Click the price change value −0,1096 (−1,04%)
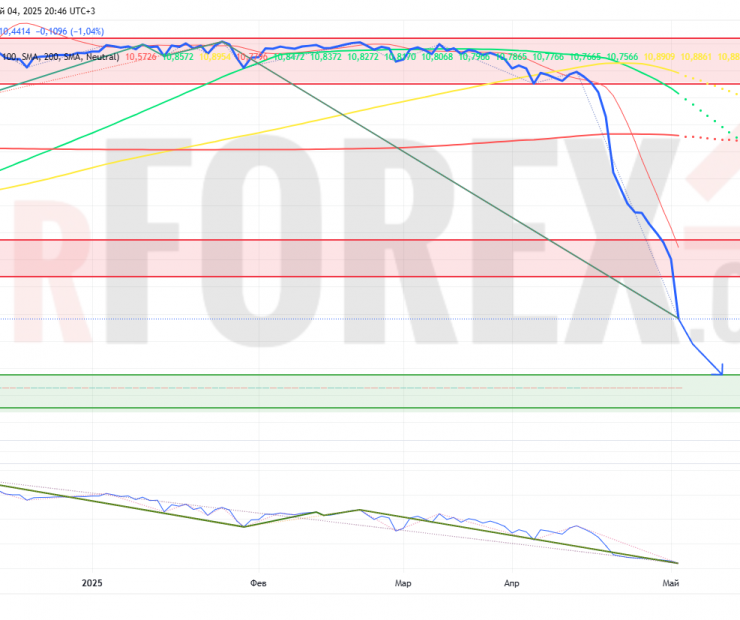740x620 pixels. tap(70, 31)
